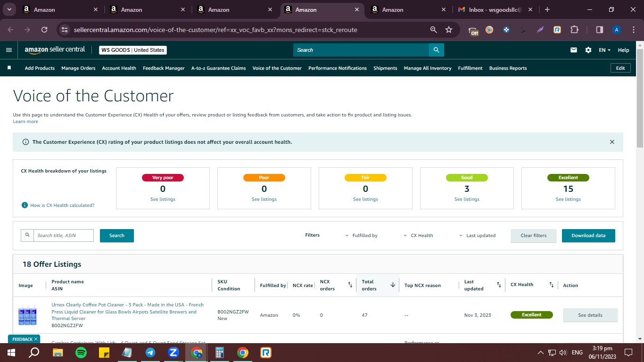Open the Zoom app in taskbar

click(x=173, y=352)
